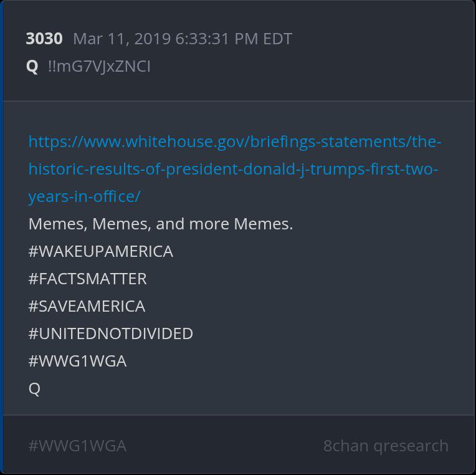Click the blue accent stripe on left edge

(x=2, y=249)
